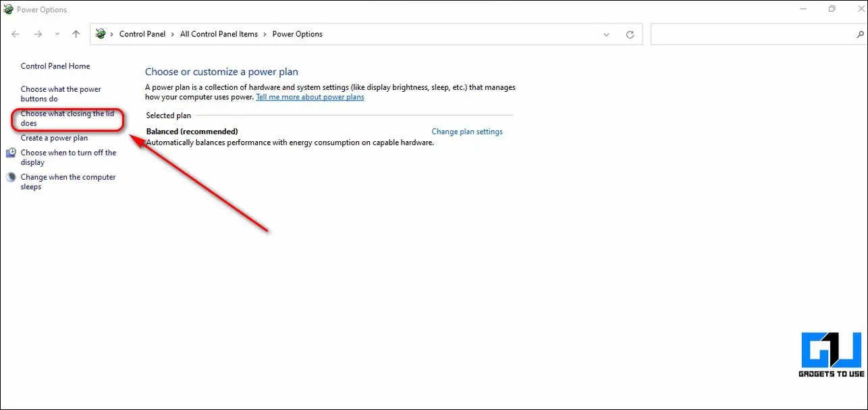
Task: Click the Power Options title bar icon
Action: (x=8, y=9)
